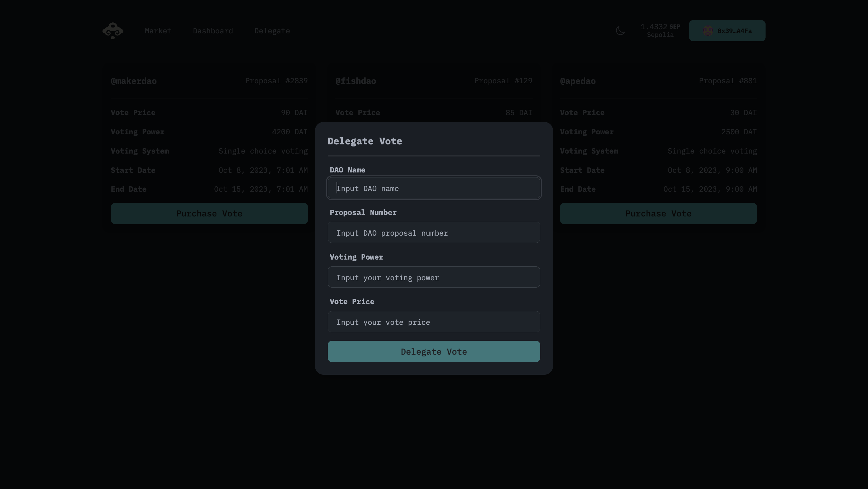Click the Voting Power label in dialog
This screenshot has width=868, height=489.
coord(357,257)
